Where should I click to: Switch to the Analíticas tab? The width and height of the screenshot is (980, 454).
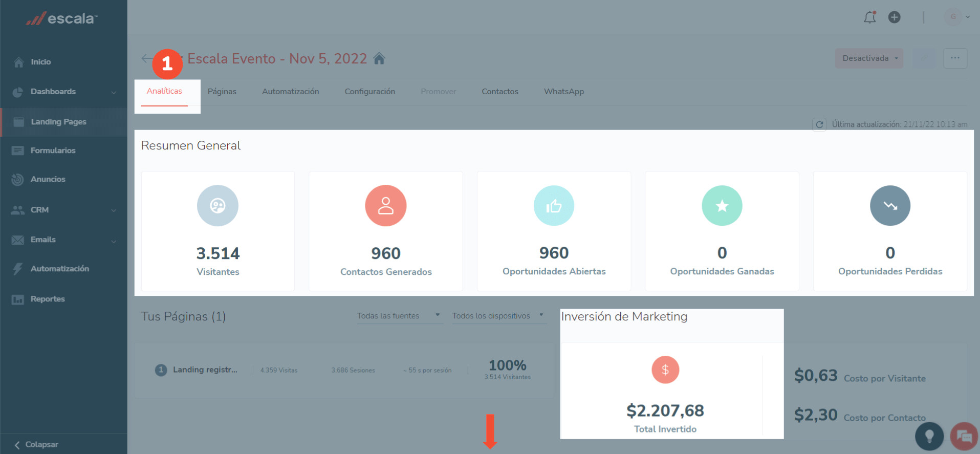pos(164,91)
